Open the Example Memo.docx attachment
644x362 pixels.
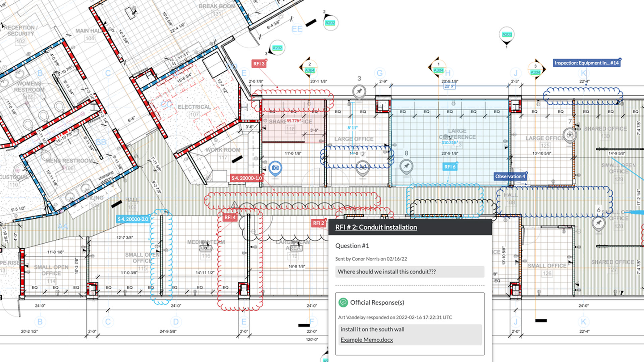[x=366, y=340]
